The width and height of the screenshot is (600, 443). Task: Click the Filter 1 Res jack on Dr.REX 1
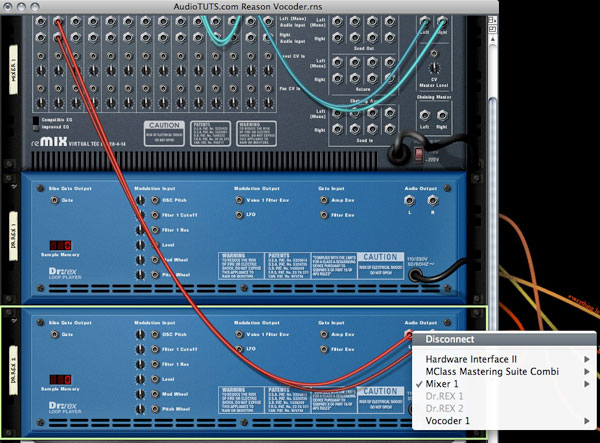click(x=155, y=230)
